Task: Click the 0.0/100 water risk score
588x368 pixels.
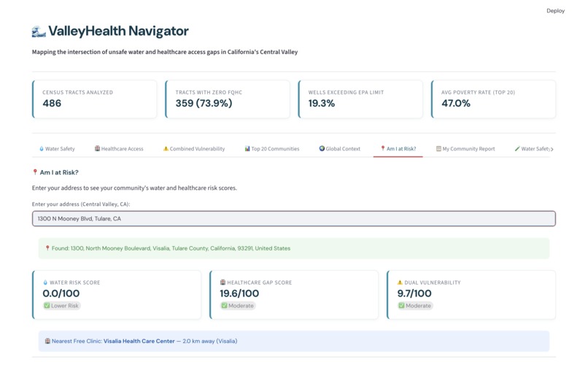Action: pyautogui.click(x=61, y=294)
